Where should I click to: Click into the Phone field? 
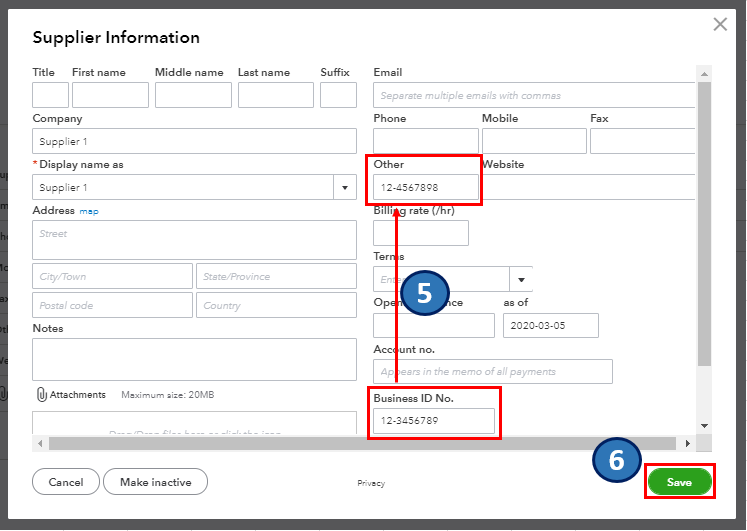[x=426, y=141]
